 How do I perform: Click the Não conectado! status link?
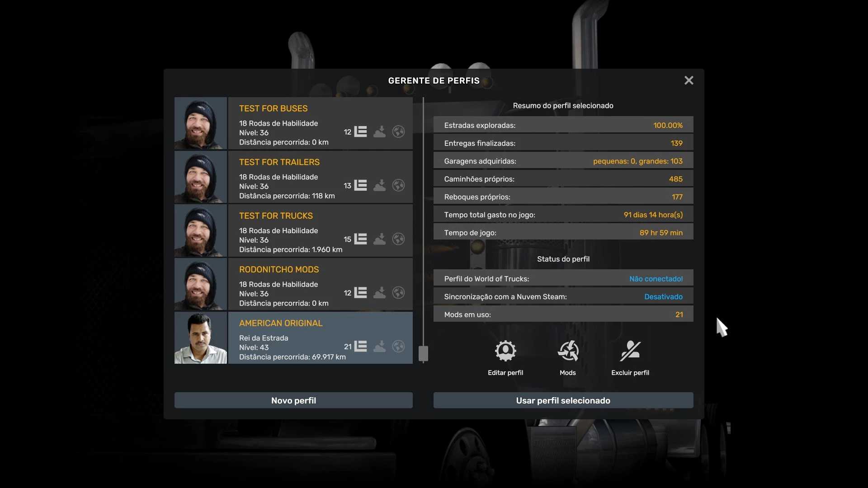coord(656,279)
